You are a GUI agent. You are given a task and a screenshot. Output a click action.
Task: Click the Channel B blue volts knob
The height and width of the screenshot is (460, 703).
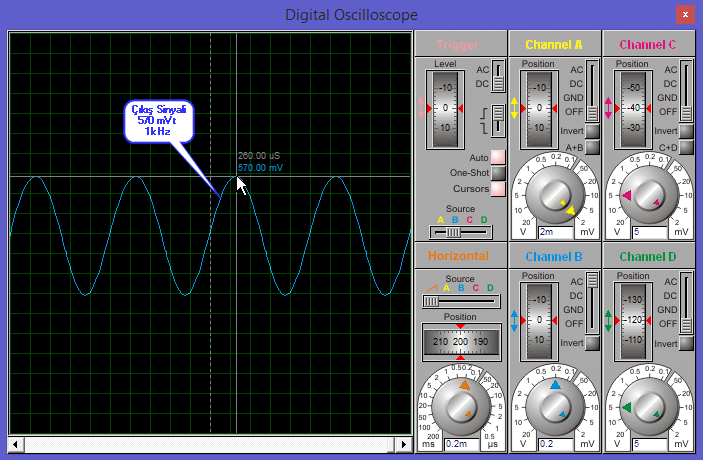(555, 404)
